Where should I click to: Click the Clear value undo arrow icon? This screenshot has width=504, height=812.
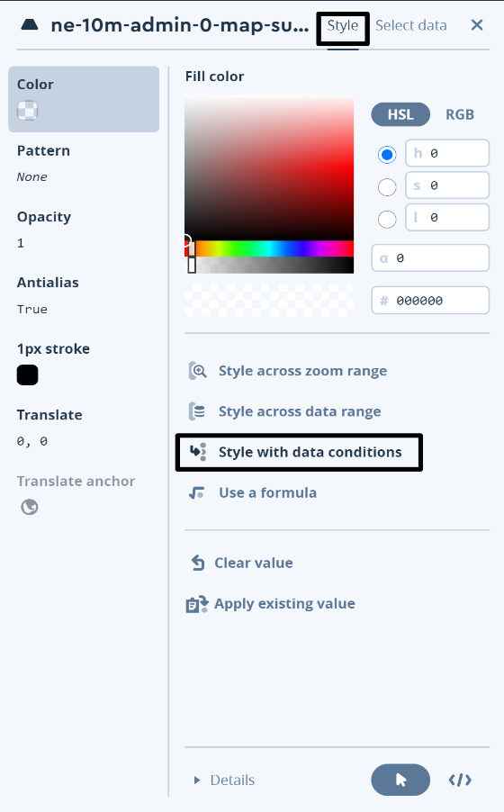pos(198,563)
